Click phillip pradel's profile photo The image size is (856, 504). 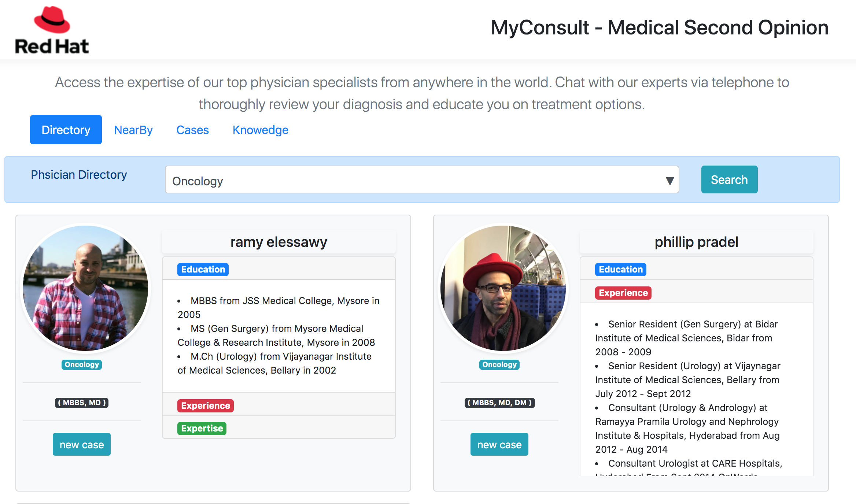click(503, 288)
